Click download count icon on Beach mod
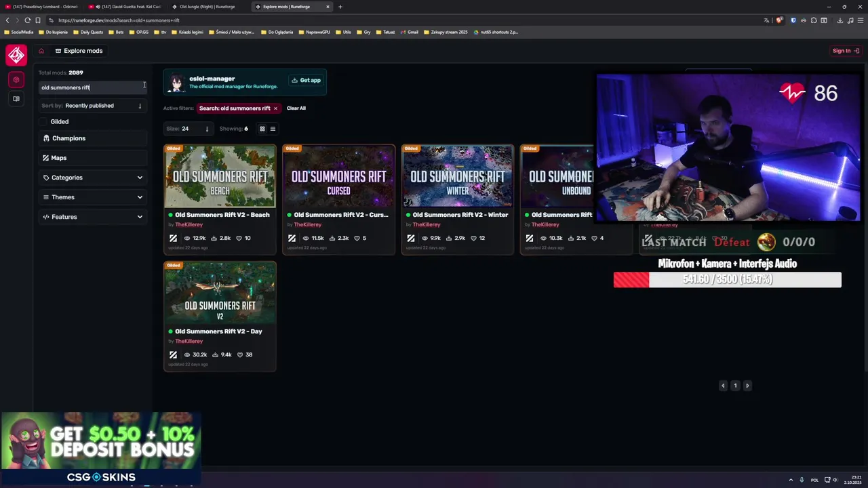This screenshot has width=868, height=488. pyautogui.click(x=214, y=239)
